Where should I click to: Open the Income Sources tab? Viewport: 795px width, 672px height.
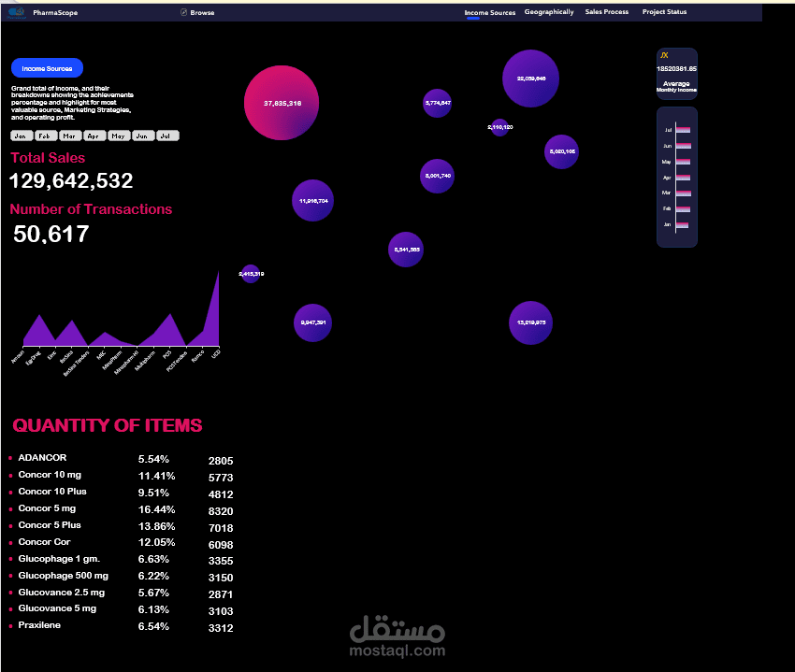coord(490,13)
